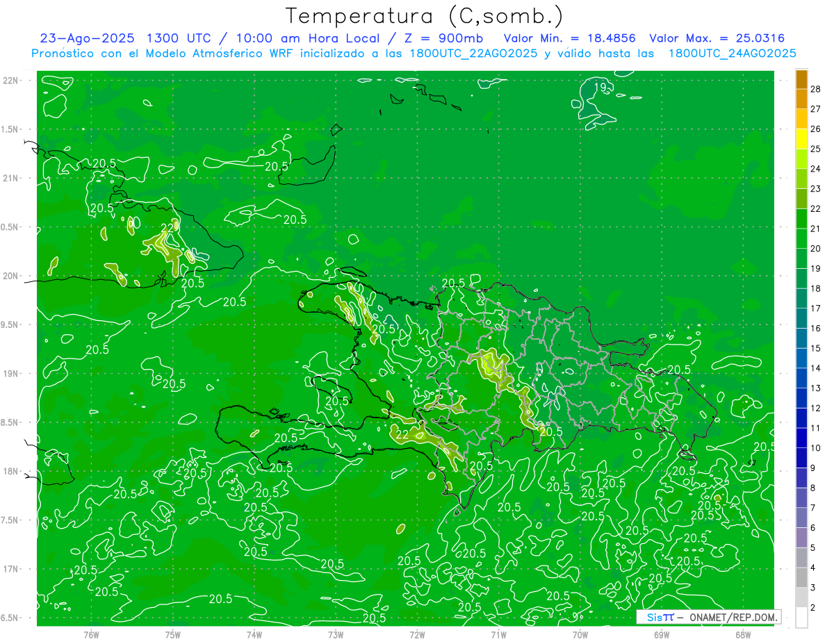Viewport: 834px width, 644px height.
Task: Click the "18N" latitude axis label
Action: click(12, 471)
